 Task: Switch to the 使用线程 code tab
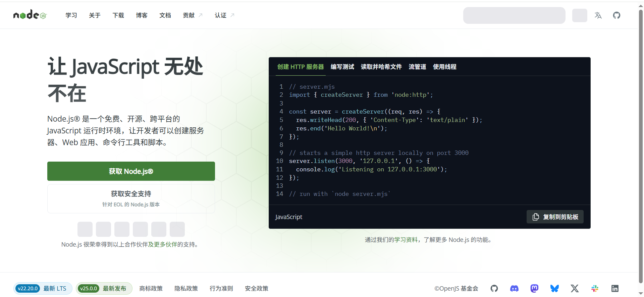(444, 67)
